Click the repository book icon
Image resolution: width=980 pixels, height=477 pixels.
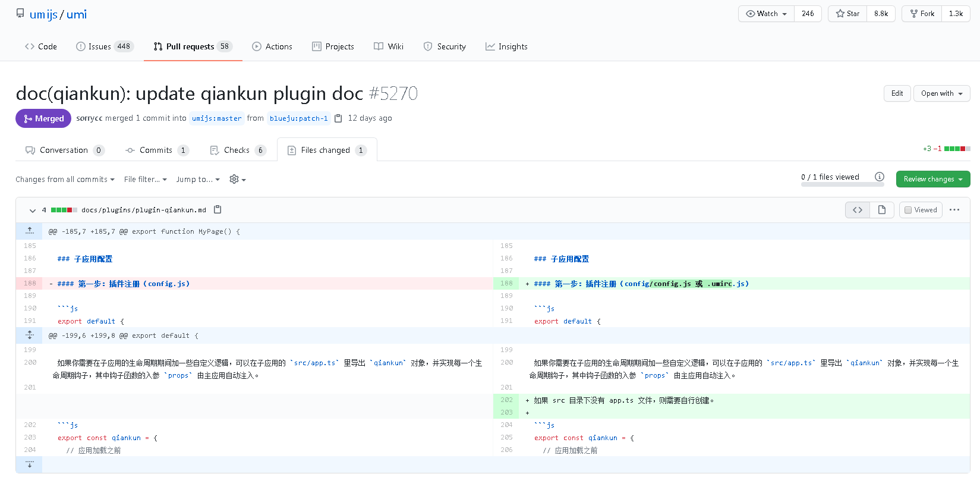coord(20,13)
